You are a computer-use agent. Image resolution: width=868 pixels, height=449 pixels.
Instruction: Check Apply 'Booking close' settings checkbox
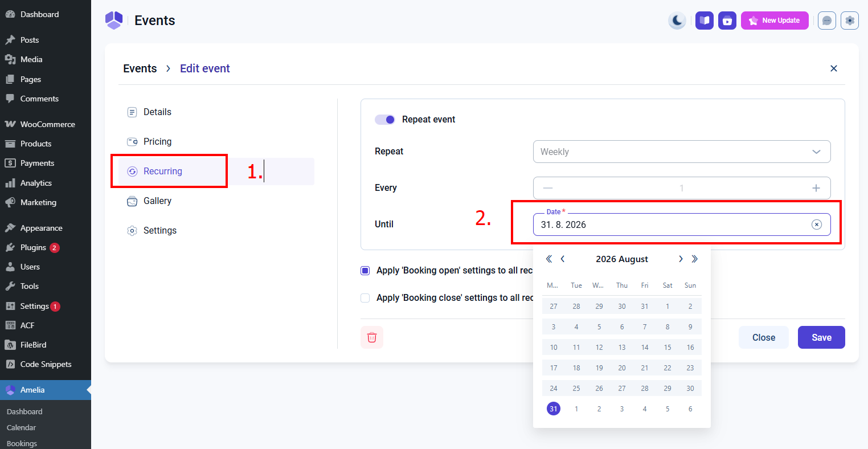[x=365, y=298]
